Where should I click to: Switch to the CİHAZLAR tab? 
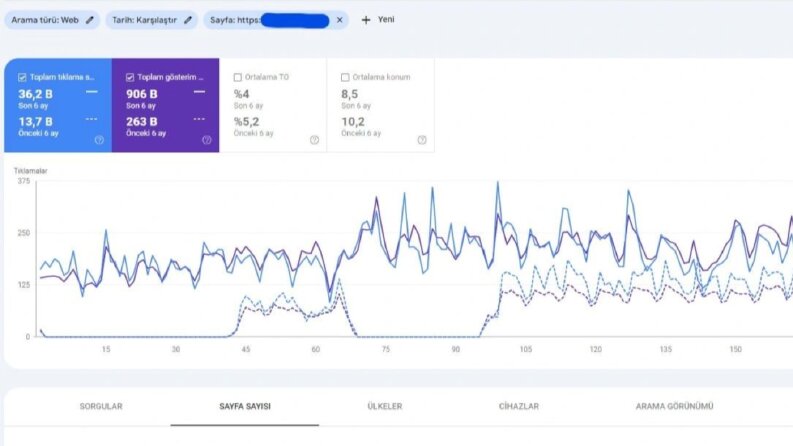[x=519, y=407]
